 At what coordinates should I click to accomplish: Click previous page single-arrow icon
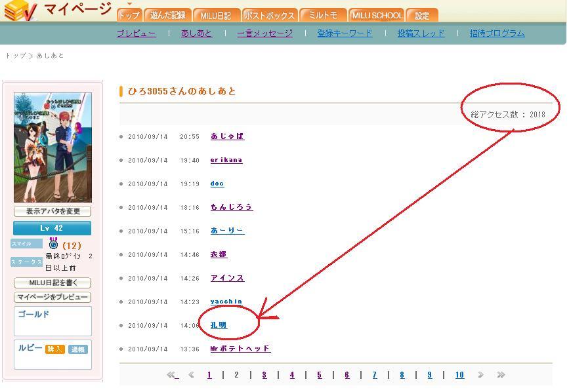point(192,375)
